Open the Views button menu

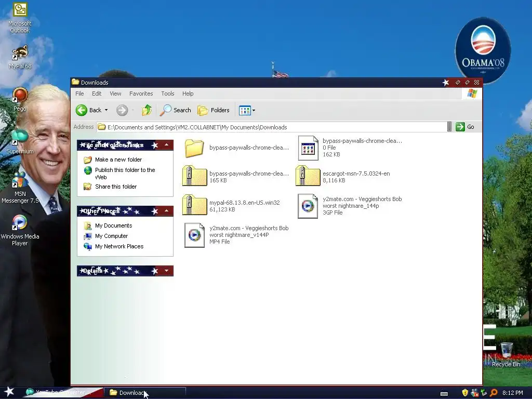tap(247, 110)
